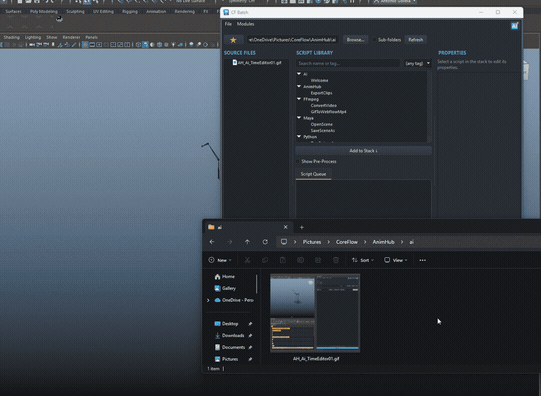541x396 pixels.
Task: Open Documents in Explorer sidebar
Action: pos(230,347)
